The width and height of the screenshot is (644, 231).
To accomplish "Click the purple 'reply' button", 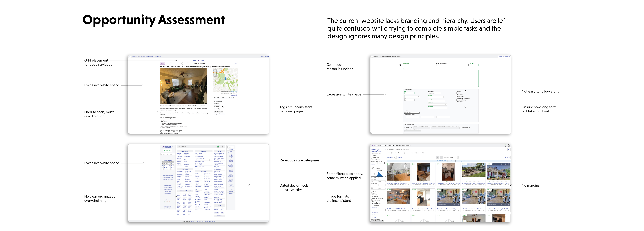I will (163, 63).
